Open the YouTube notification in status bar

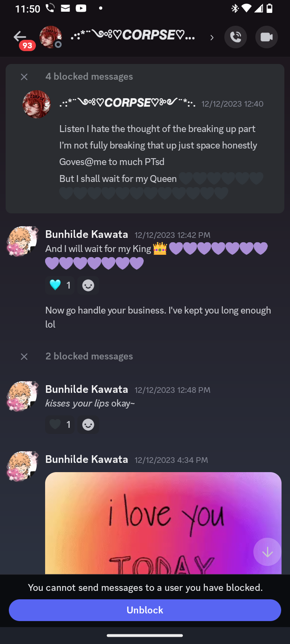(x=81, y=8)
